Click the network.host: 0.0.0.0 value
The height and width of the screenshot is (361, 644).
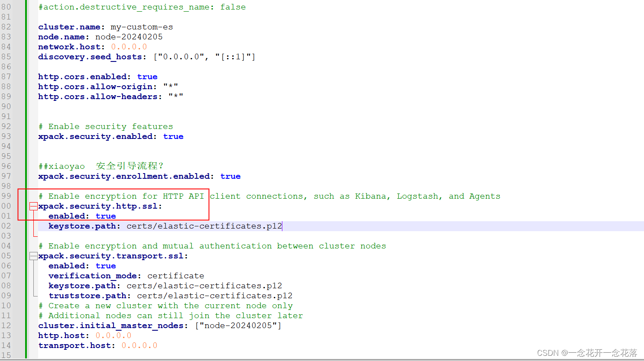point(129,47)
